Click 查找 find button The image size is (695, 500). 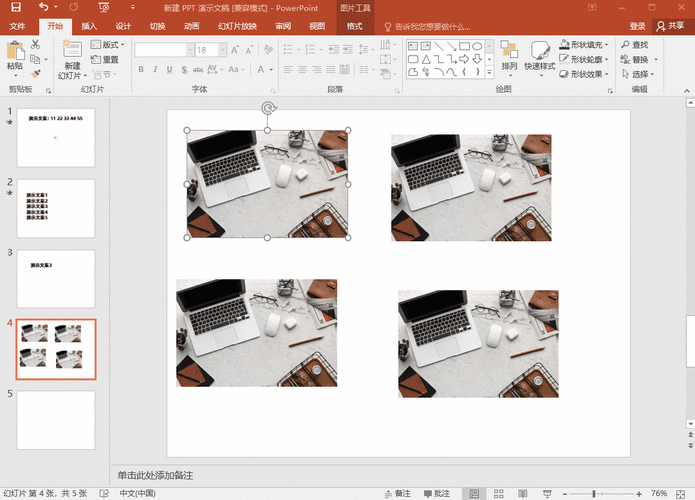[x=635, y=45]
